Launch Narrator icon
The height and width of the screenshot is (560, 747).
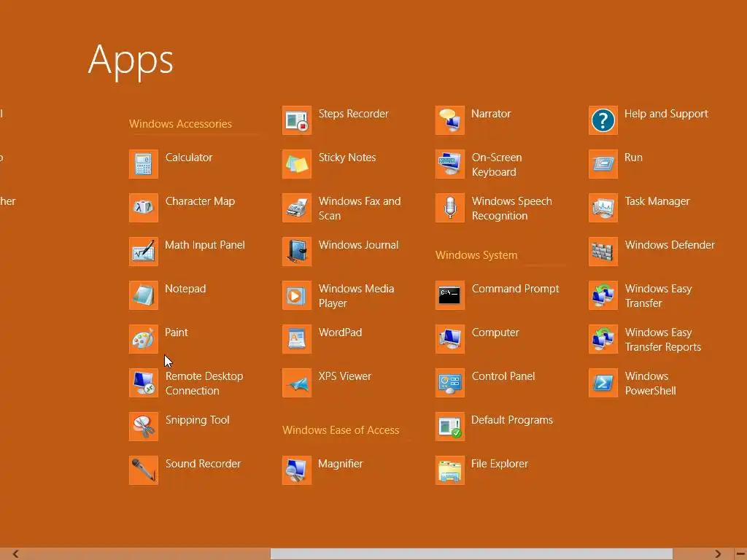[x=450, y=120]
